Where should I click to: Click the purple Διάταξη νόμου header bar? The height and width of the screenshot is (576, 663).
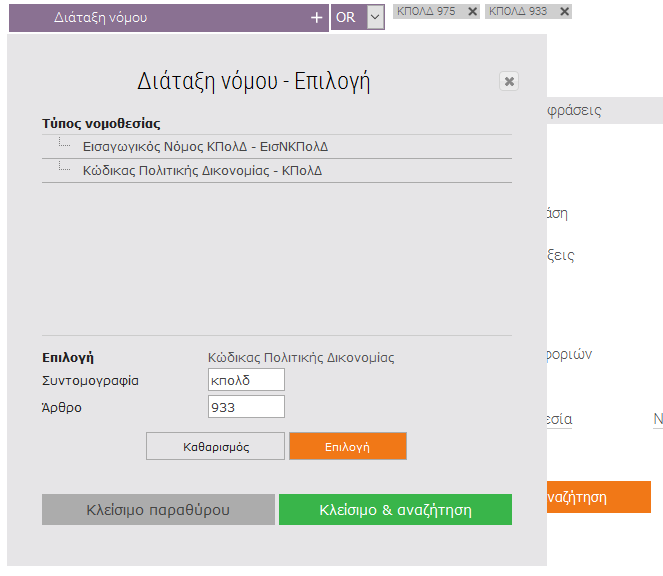(x=160, y=18)
